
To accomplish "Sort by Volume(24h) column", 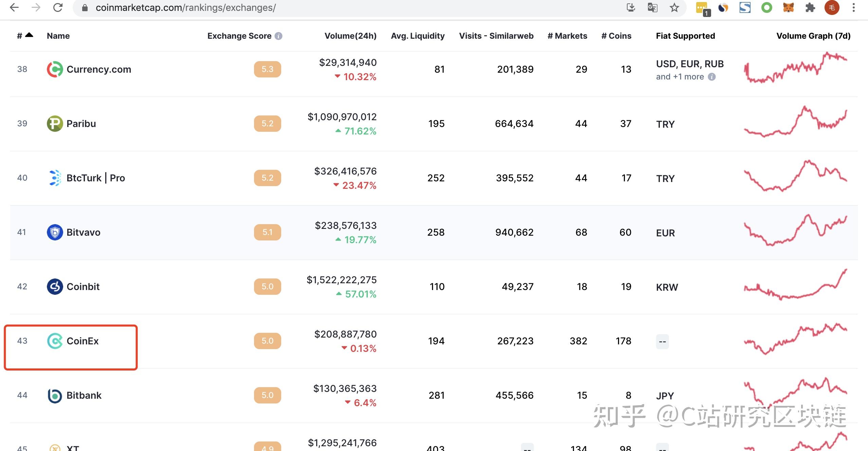I will tap(350, 36).
